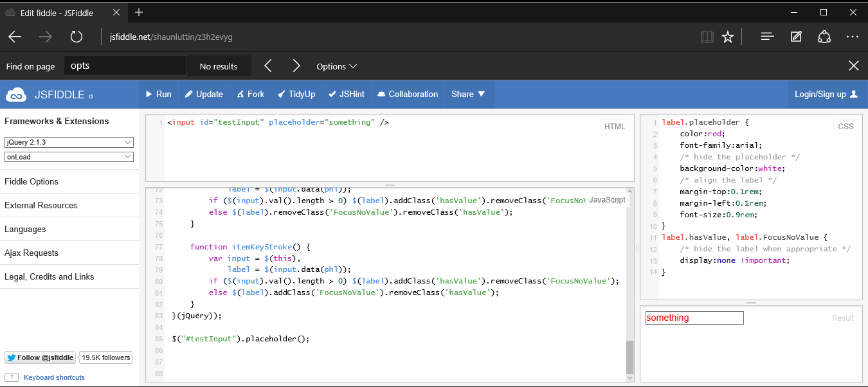This screenshot has height=387, width=868.
Task: Open the onLoad dropdown
Action: coord(69,157)
